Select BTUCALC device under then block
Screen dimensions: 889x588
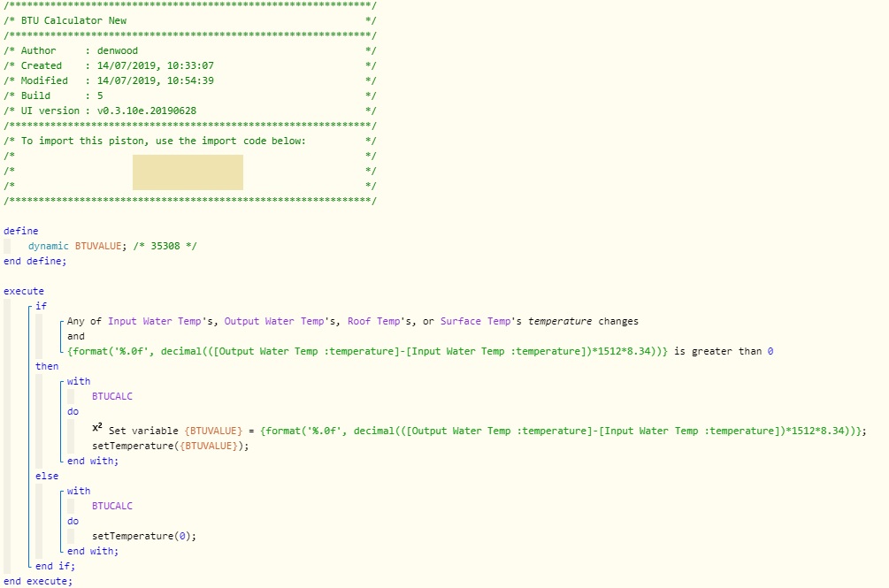point(112,396)
